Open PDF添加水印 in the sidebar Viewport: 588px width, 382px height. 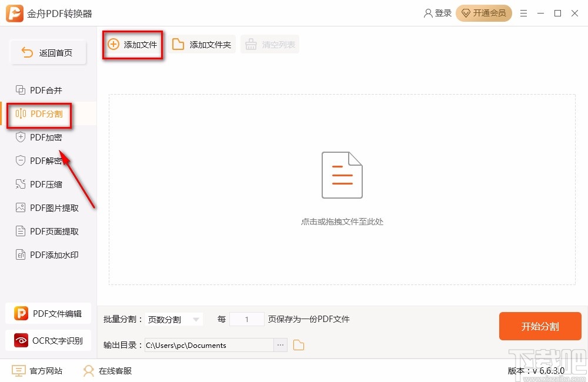(48, 254)
